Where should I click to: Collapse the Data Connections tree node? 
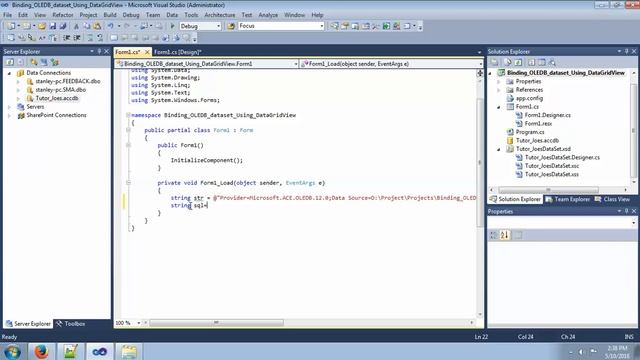point(9,73)
